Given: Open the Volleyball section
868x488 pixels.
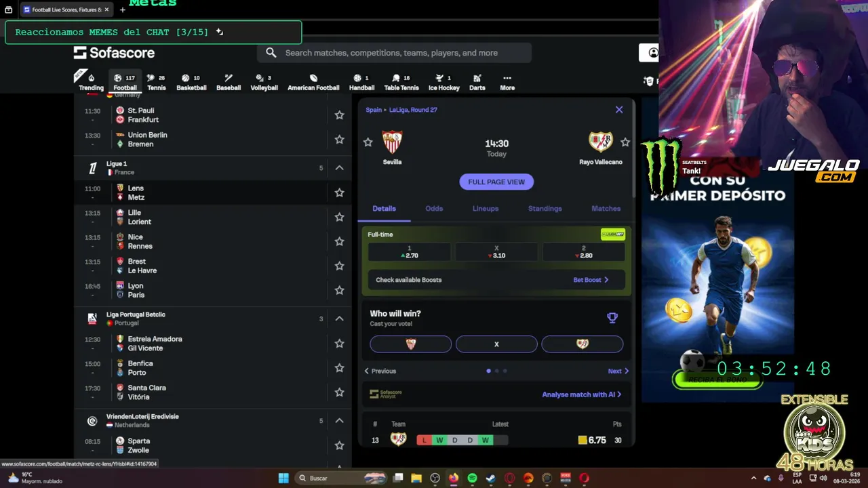Looking at the screenshot, I should tap(264, 82).
